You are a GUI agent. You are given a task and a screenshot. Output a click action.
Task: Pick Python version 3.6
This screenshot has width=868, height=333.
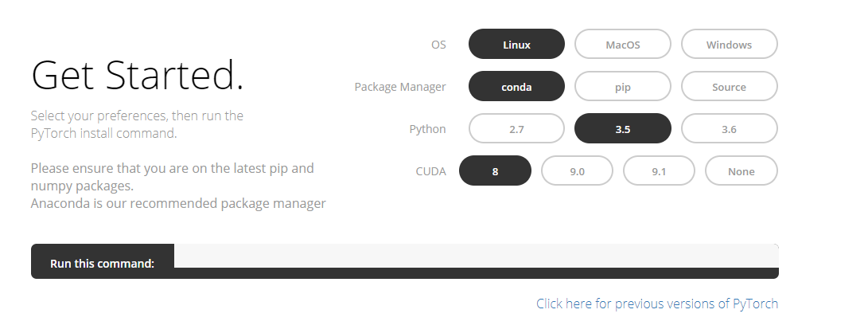729,128
